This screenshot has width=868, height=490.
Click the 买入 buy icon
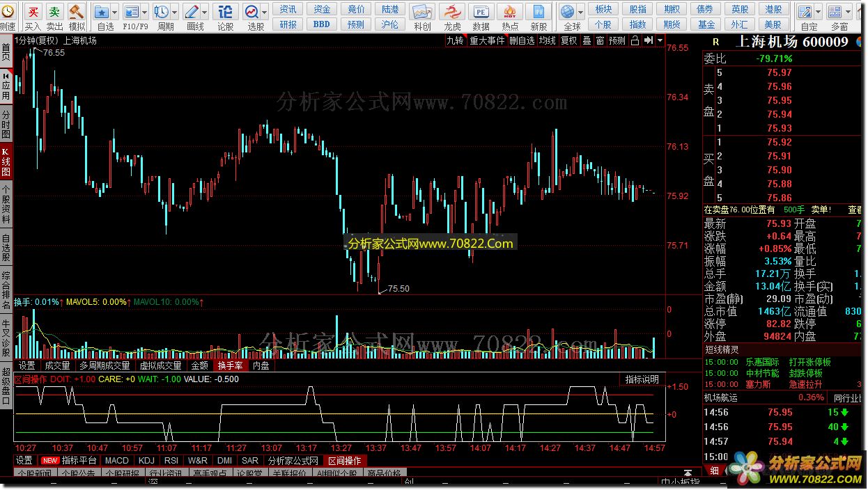click(33, 12)
